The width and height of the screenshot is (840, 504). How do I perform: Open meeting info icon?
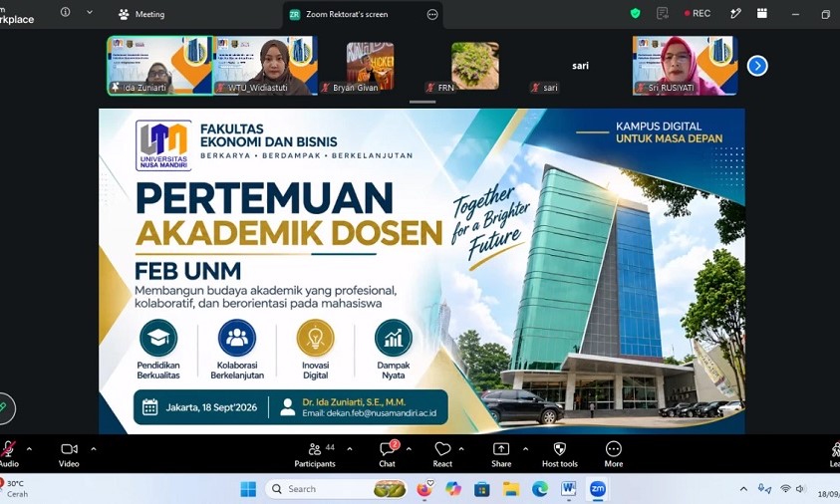(66, 12)
